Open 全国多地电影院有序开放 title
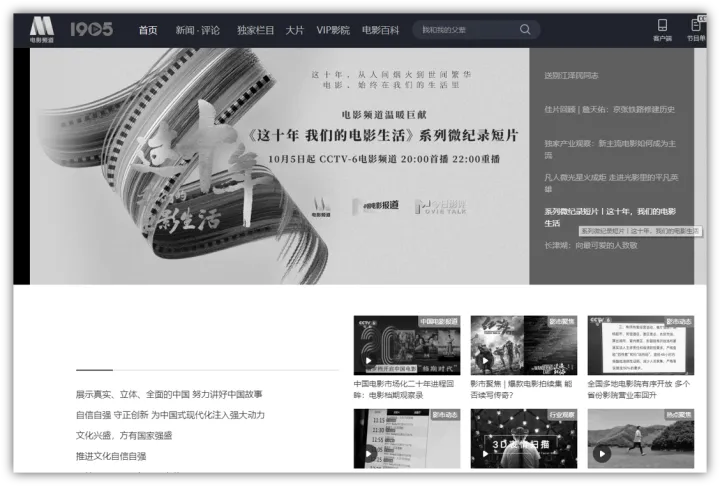Screen dimensions: 720x486 click(x=639, y=389)
